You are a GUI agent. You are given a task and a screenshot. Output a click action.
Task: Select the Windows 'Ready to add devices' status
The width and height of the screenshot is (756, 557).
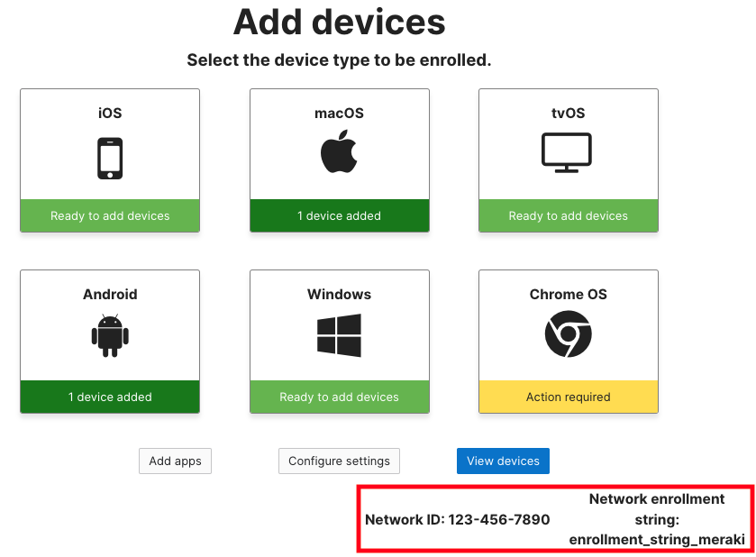click(339, 397)
